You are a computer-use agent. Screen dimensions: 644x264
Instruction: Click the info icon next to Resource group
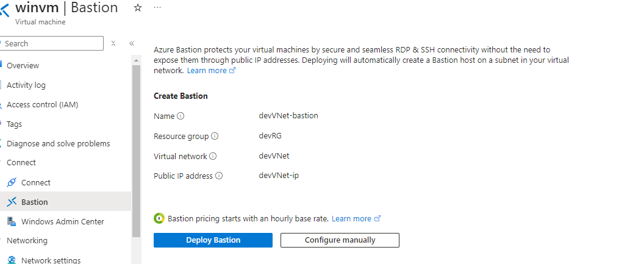[215, 136]
